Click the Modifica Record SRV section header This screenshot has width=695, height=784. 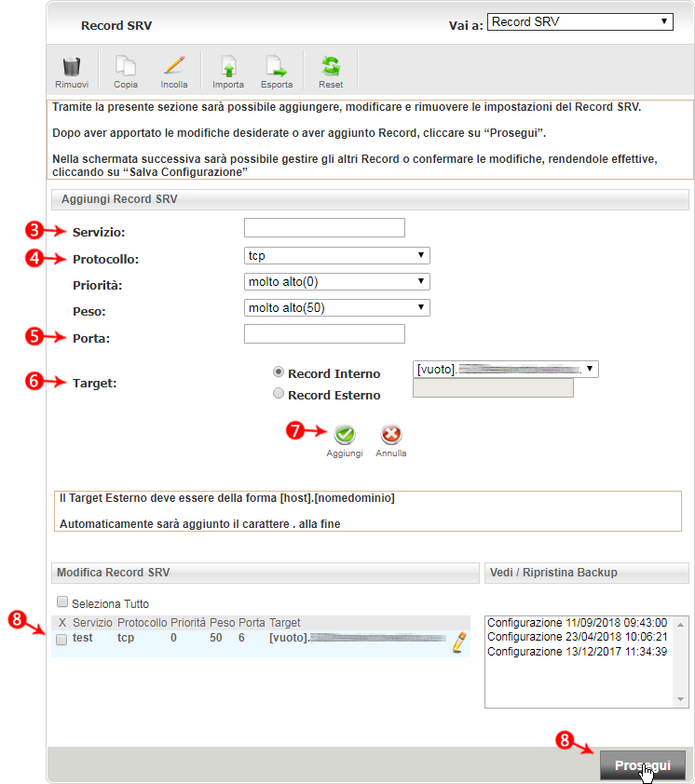click(266, 573)
